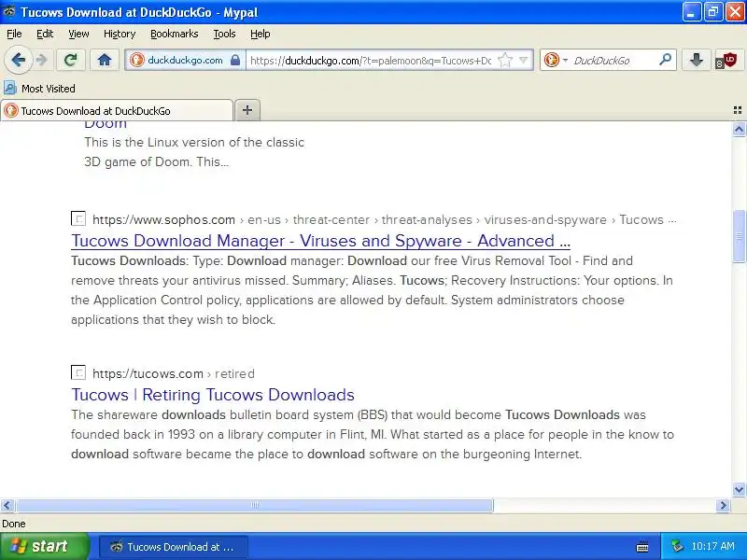The image size is (747, 560).
Task: Bookmark this page with the star icon
Action: click(x=504, y=61)
